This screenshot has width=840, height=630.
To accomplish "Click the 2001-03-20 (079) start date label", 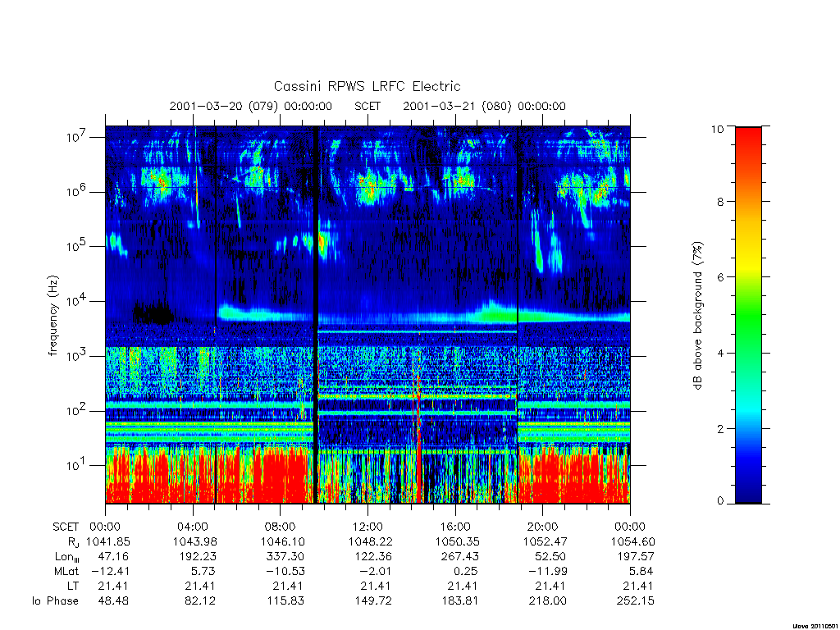I will pos(251,106).
